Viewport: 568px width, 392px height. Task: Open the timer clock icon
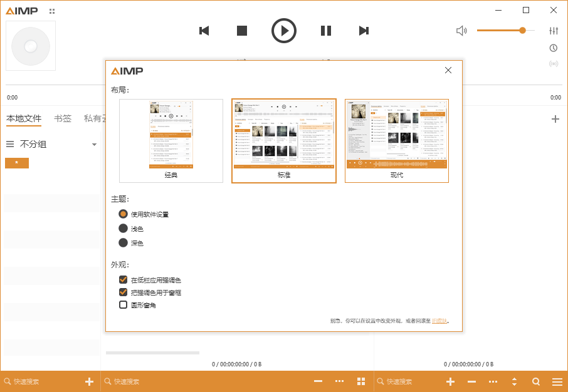click(554, 48)
